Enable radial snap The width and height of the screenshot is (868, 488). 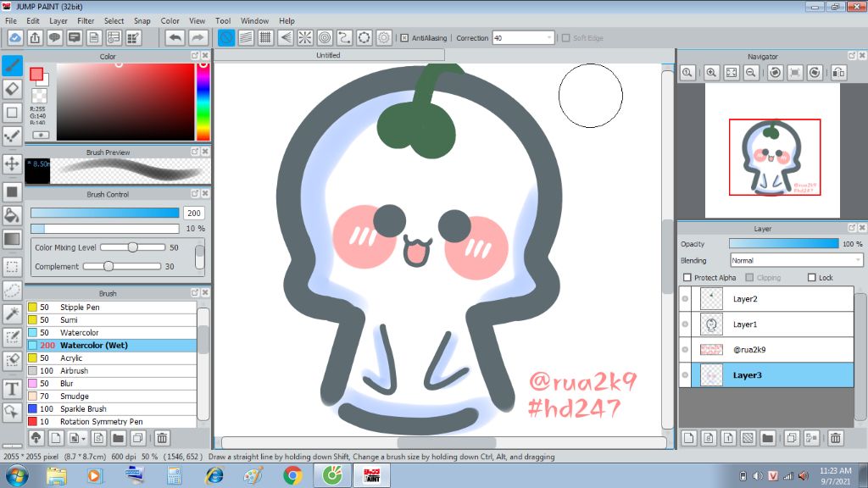point(305,37)
